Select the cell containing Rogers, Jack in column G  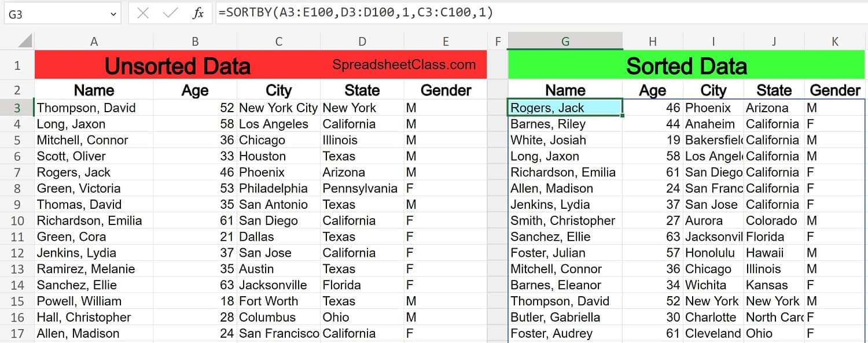tap(565, 108)
